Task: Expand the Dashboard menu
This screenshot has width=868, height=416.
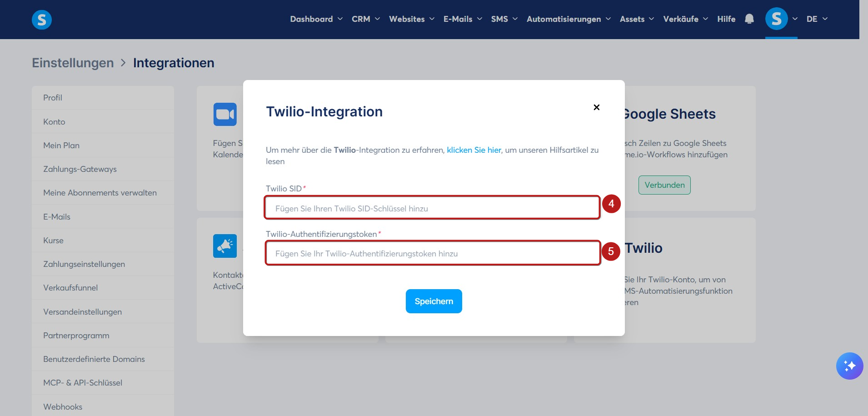Action: coord(316,19)
